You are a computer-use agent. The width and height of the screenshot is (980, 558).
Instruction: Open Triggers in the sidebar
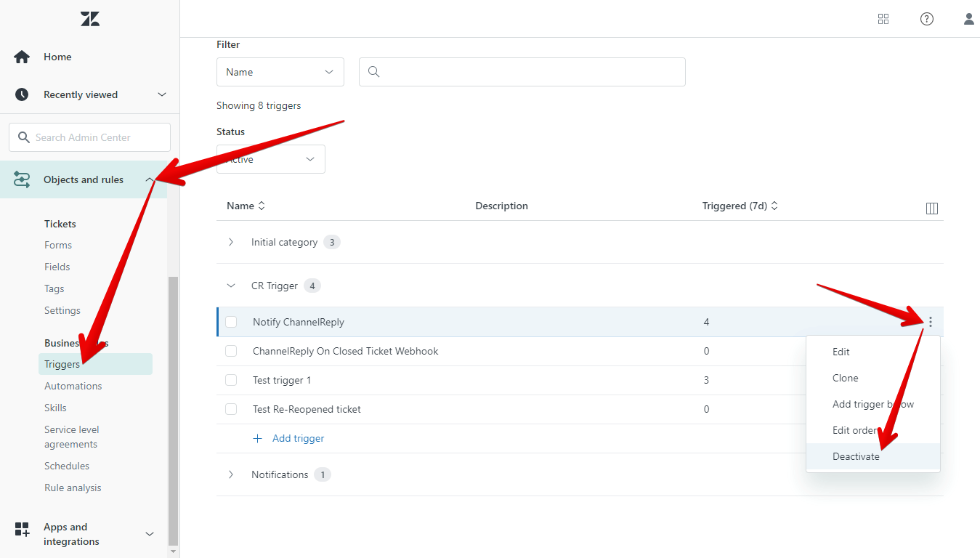coord(95,364)
